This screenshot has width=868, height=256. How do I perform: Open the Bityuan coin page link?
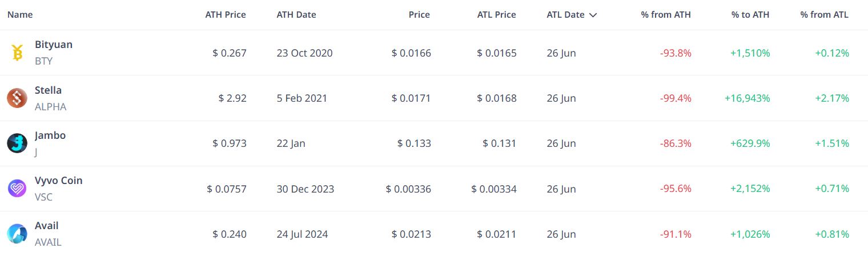[54, 45]
